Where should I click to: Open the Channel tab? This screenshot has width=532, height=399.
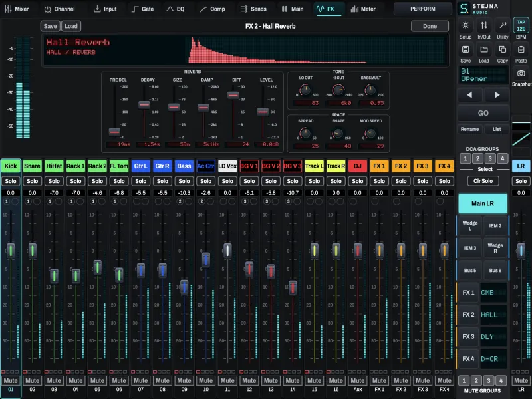coord(59,9)
